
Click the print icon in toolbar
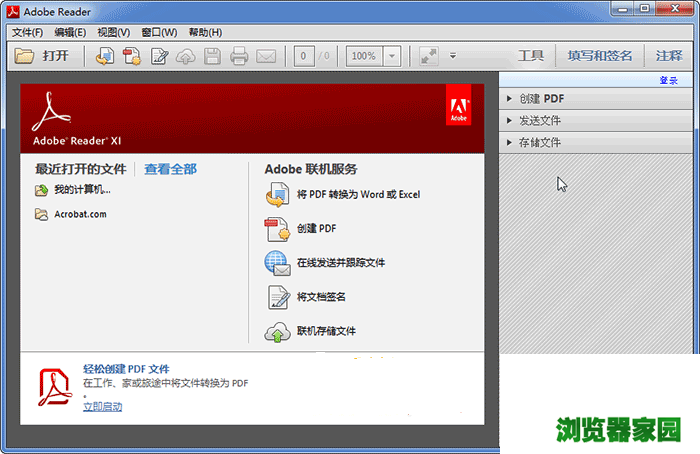pos(239,57)
